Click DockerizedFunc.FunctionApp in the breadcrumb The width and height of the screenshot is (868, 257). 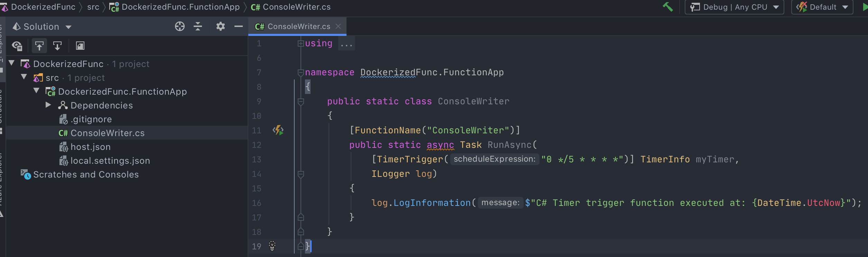(x=181, y=7)
